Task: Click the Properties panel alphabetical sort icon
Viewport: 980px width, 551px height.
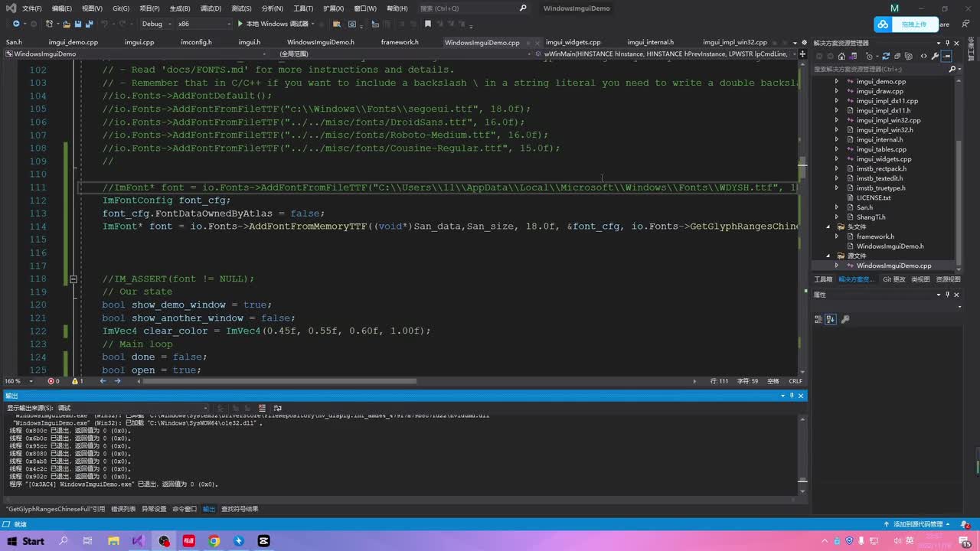Action: (830, 319)
